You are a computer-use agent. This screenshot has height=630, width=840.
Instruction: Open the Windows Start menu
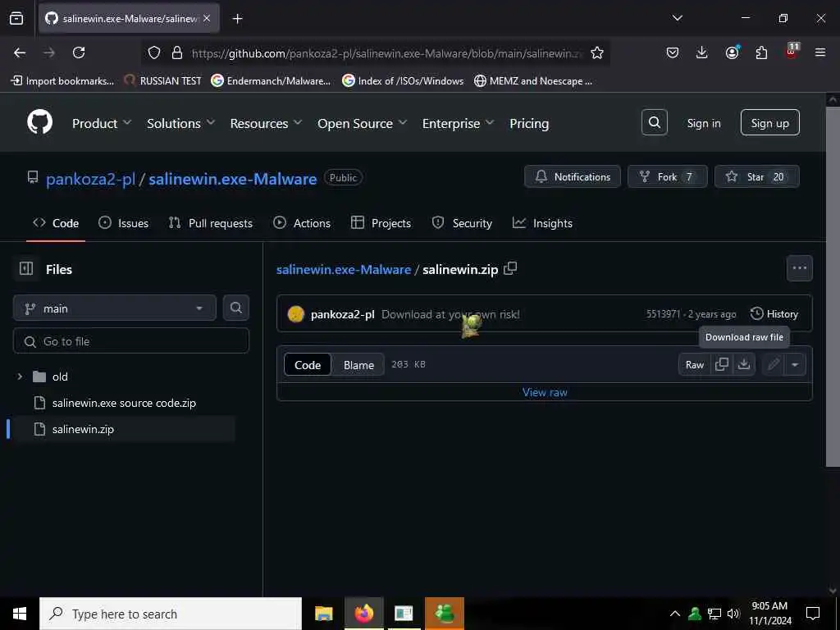[20, 614]
